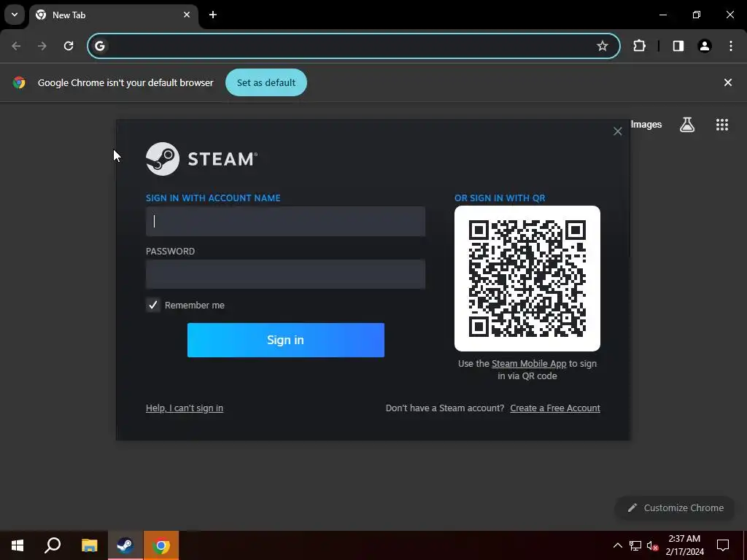Close the Steam sign-in dialog

coord(617,131)
